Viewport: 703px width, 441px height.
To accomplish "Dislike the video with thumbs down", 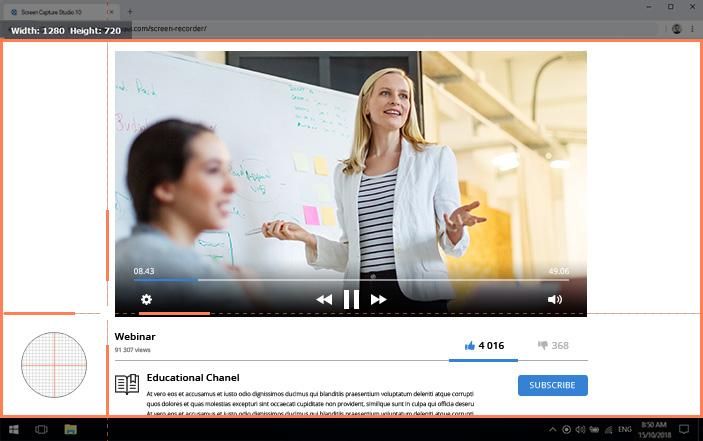I will click(543, 346).
